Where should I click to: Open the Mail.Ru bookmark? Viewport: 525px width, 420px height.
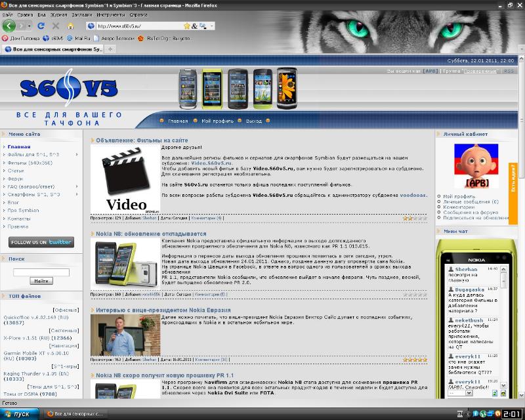pyautogui.click(x=79, y=38)
